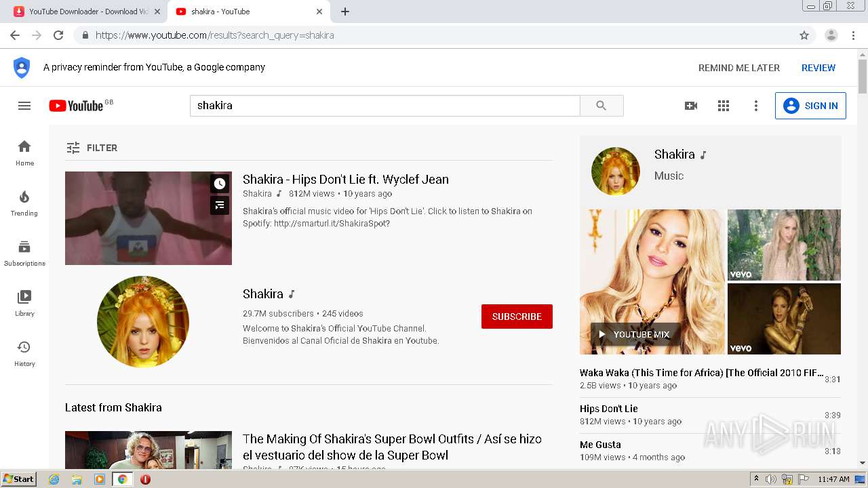Viewport: 868px width, 488px height.
Task: Click REMIND ME LATER
Action: pyautogui.click(x=739, y=68)
